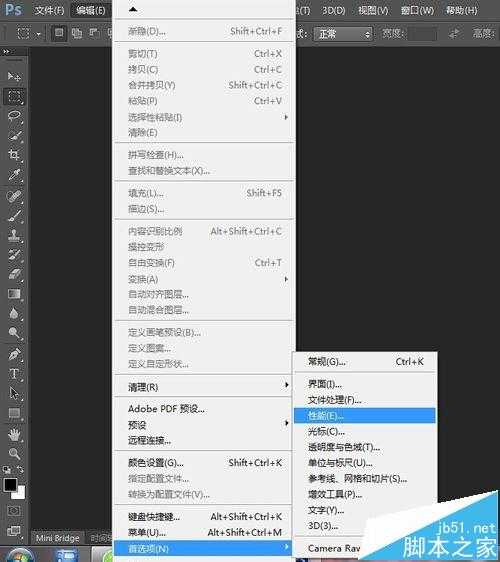Select the Rectangle shape tool

click(x=14, y=413)
